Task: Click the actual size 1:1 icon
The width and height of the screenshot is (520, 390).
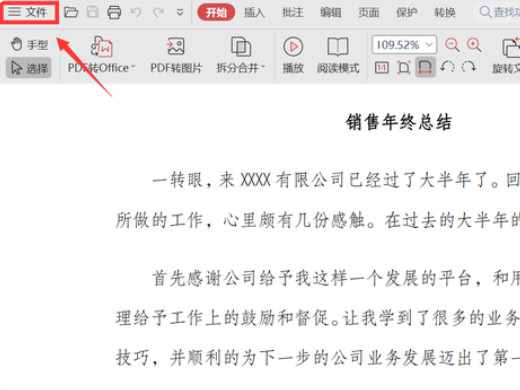Action: (382, 68)
